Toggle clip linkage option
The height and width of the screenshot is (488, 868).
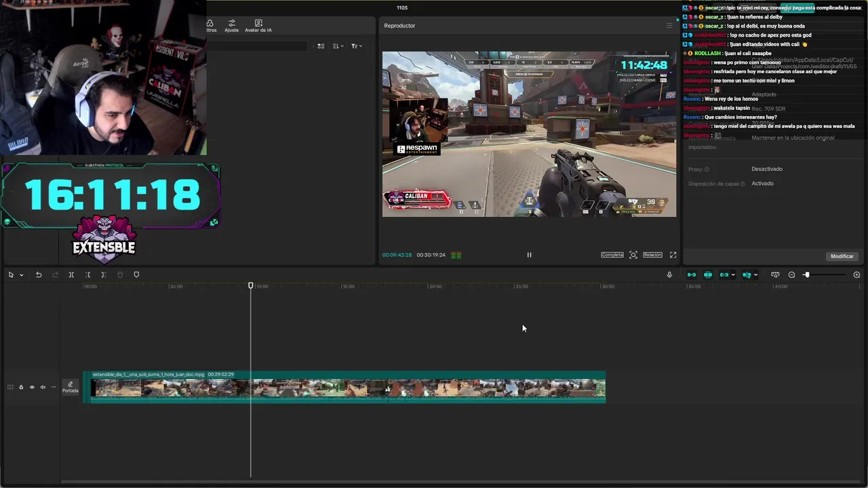(724, 274)
